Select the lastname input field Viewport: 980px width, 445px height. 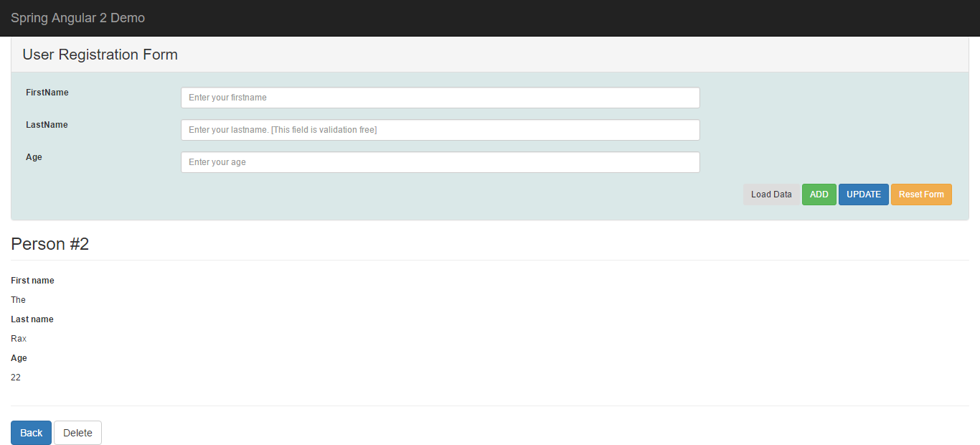tap(439, 130)
